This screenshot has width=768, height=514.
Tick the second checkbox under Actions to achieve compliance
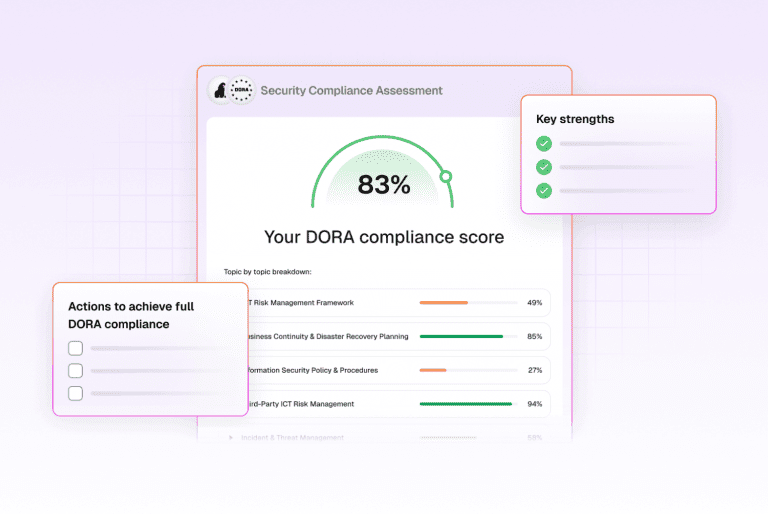click(x=75, y=371)
